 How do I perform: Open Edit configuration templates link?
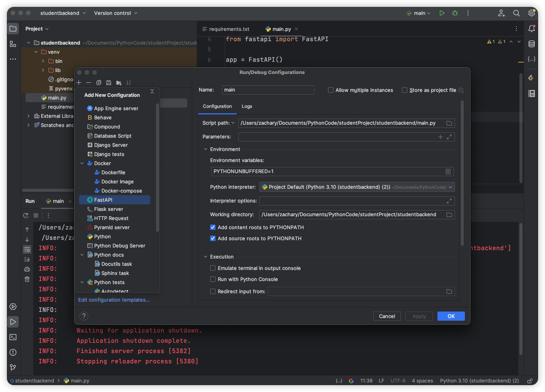click(114, 300)
